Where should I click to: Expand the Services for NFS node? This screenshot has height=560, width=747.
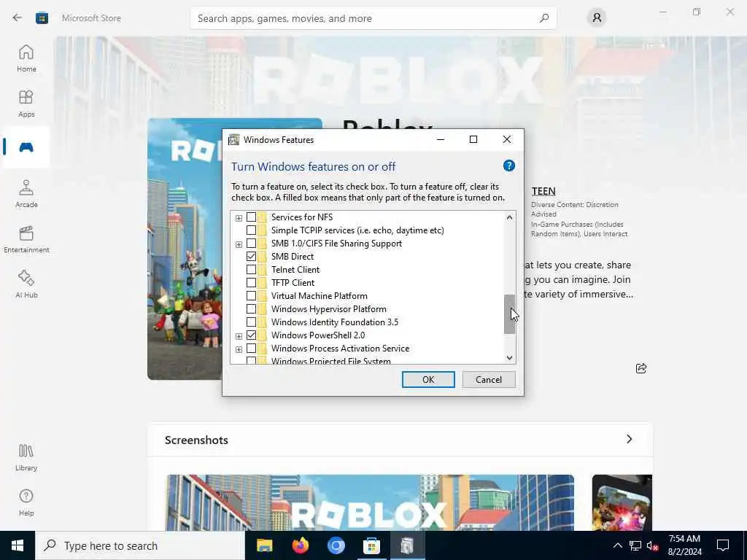pos(239,218)
